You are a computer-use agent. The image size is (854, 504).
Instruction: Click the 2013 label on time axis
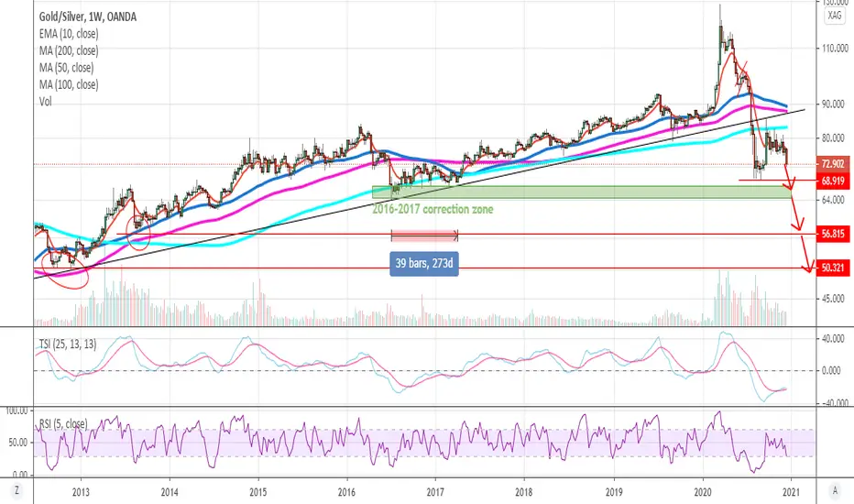click(81, 493)
